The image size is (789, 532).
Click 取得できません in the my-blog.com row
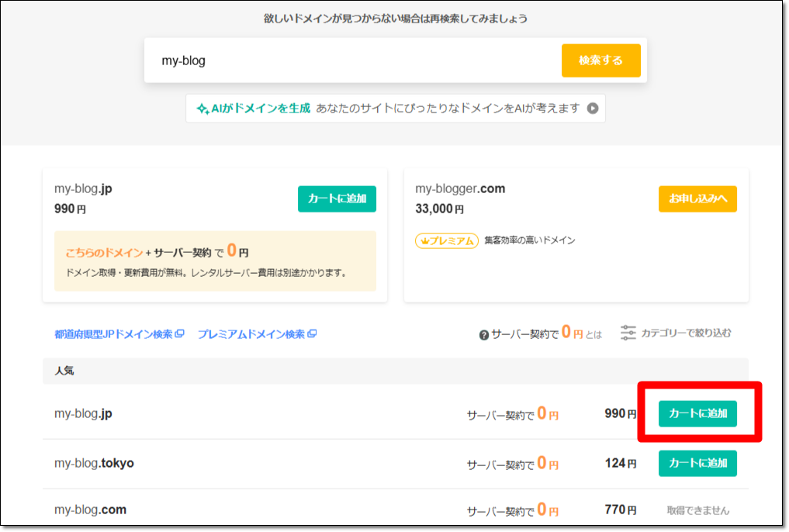pos(698,510)
